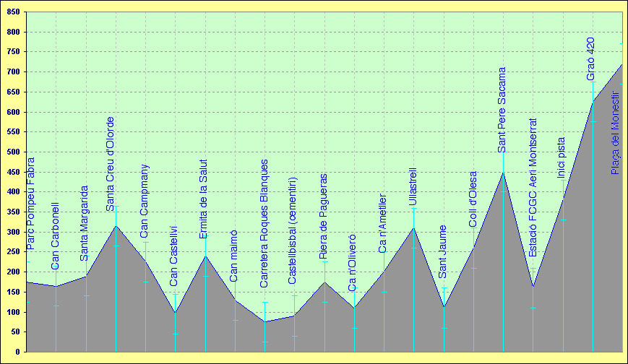Click the 'Grao 420' label
628x364 pixels.
(x=591, y=59)
